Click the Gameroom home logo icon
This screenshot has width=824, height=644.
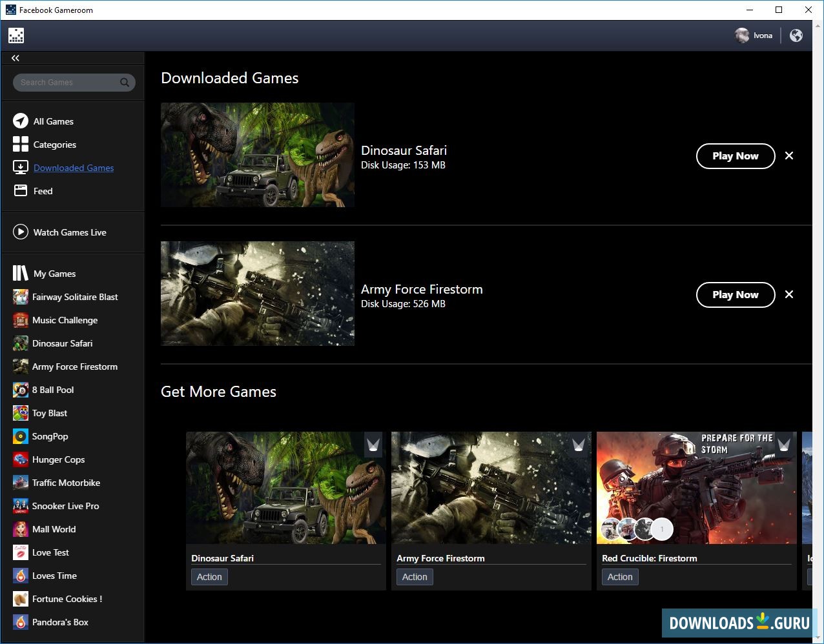(16, 35)
